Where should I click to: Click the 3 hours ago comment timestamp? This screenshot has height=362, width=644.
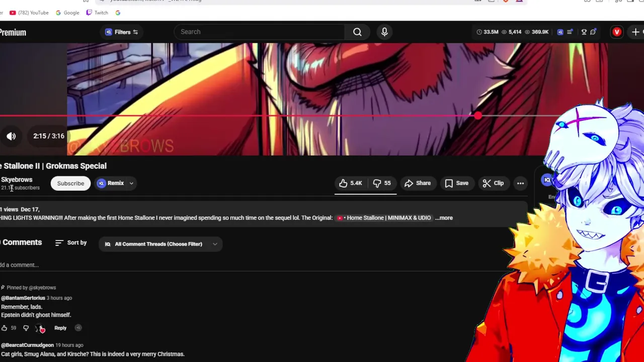point(59,298)
